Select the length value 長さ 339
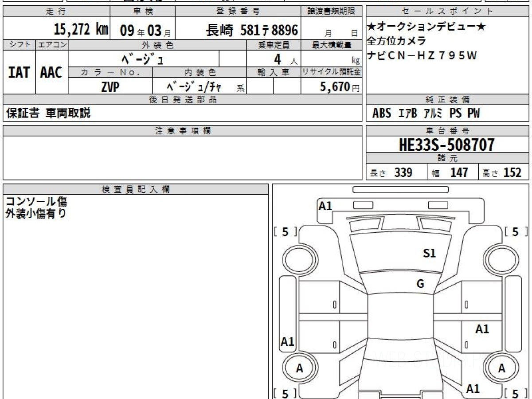This screenshot has height=399, width=532. click(x=391, y=172)
